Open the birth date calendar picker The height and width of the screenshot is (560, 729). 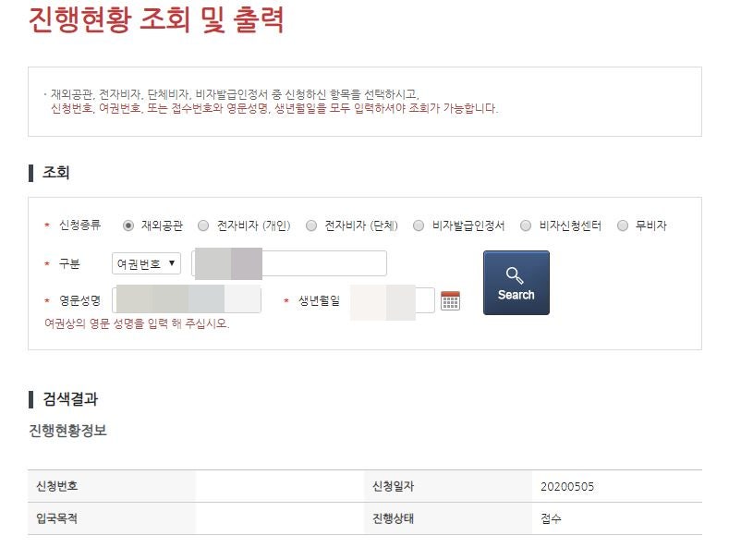(450, 300)
